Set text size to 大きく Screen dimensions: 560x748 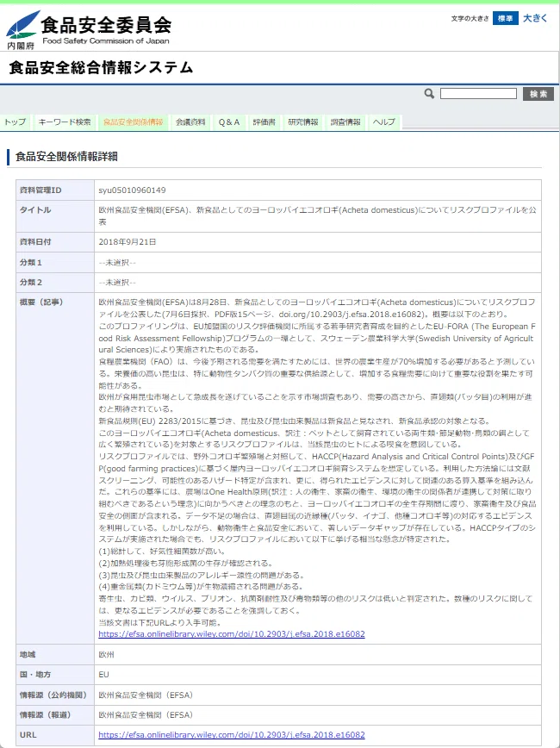click(535, 18)
